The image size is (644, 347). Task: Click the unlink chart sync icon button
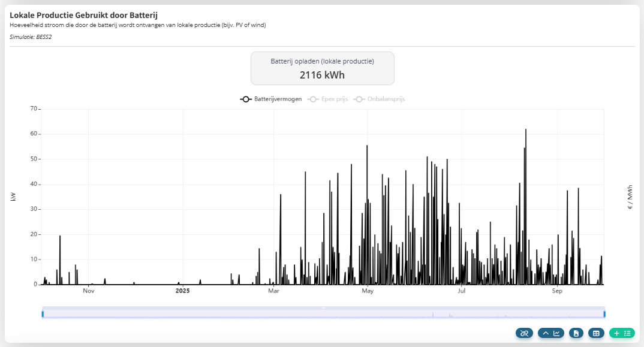524,333
